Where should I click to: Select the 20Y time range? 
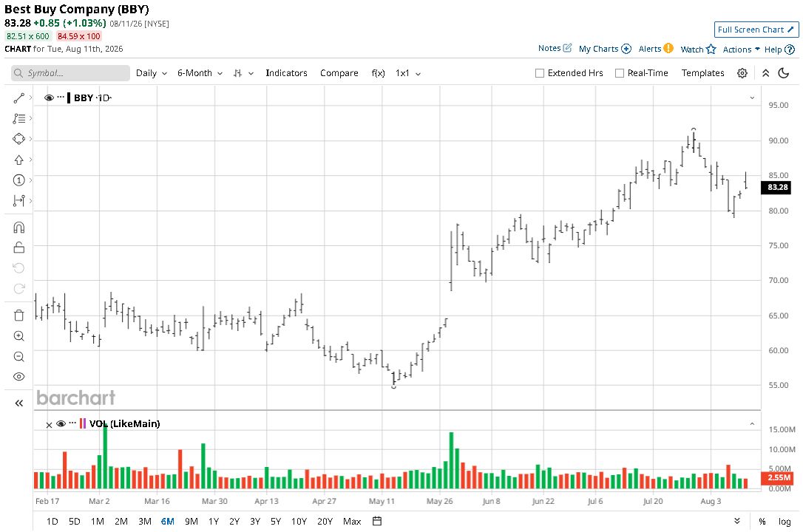(x=325, y=521)
